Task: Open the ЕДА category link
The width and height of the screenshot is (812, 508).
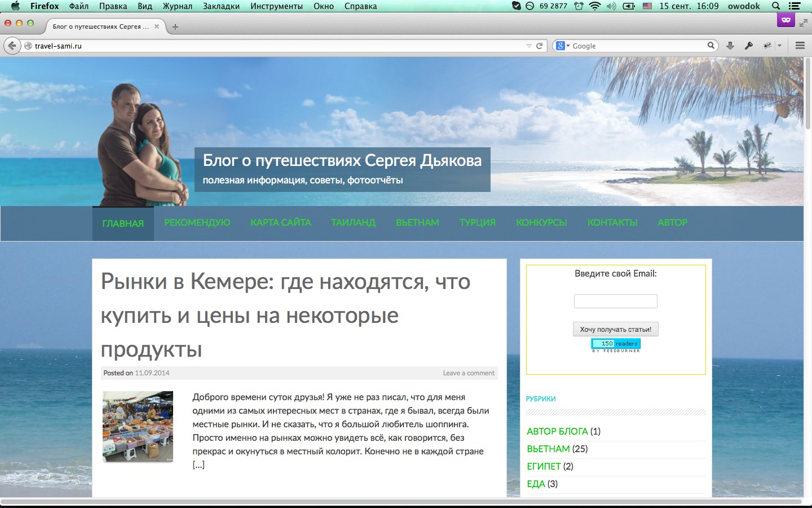Action: point(536,484)
